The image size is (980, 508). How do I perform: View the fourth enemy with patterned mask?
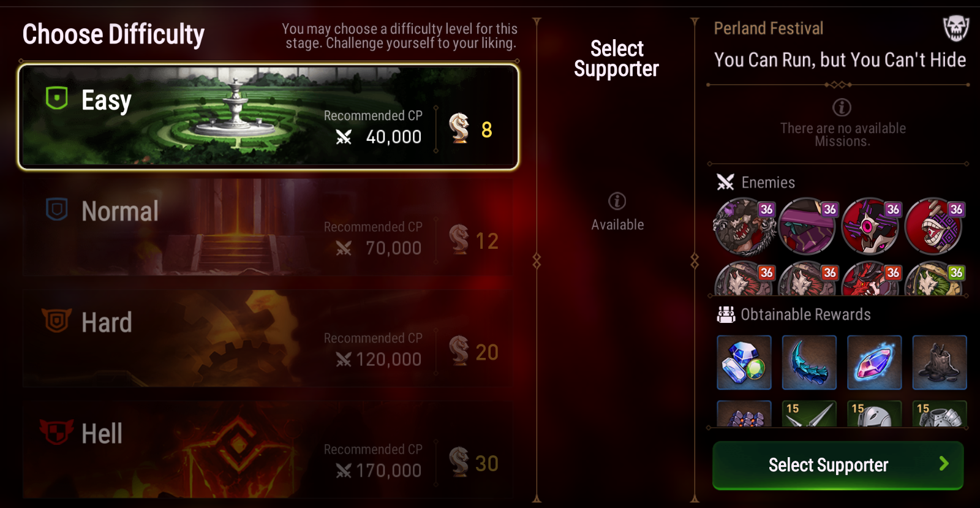click(933, 226)
